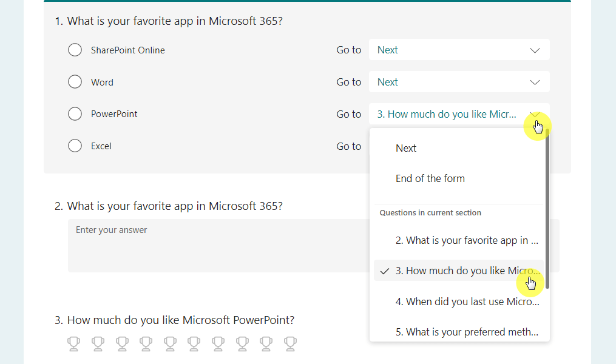616x364 pixels.
Task: Rate ten trophies for PowerPoint
Action: [x=290, y=343]
